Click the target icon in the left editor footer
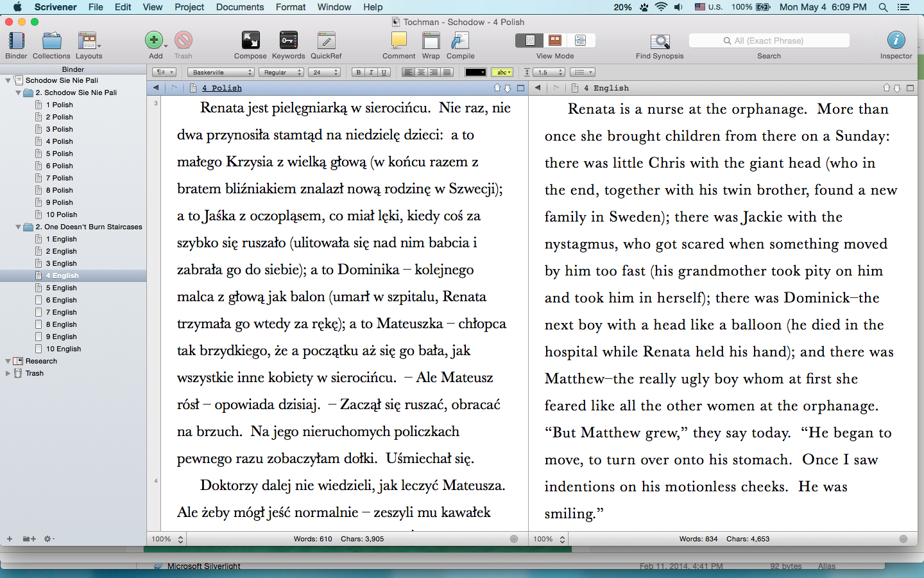 click(x=514, y=539)
